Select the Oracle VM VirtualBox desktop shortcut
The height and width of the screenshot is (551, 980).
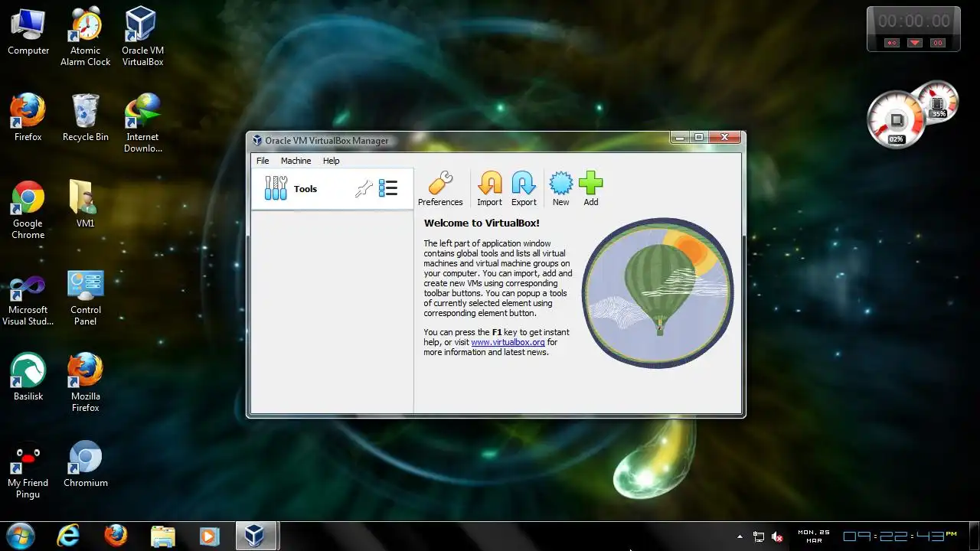[x=143, y=37]
